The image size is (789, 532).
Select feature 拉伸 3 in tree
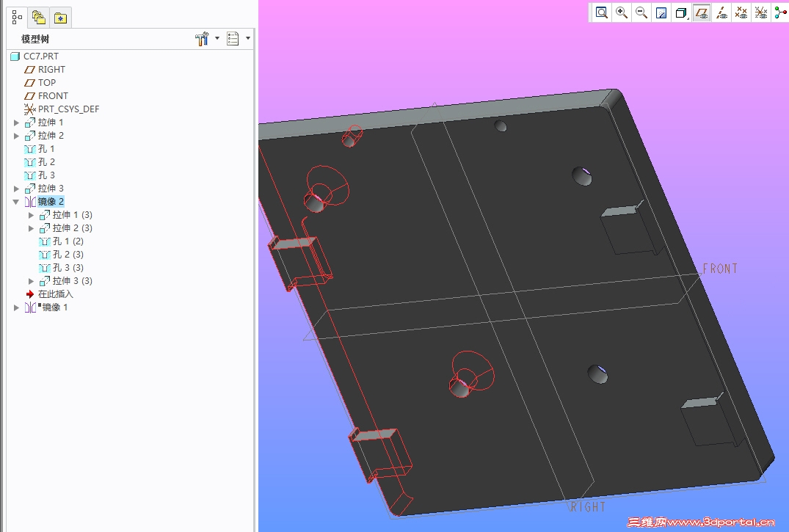coord(51,189)
